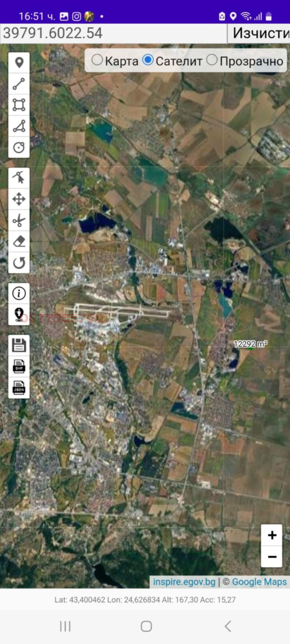290x644 pixels.
Task: Select the circle drawing tool
Action: tap(19, 147)
